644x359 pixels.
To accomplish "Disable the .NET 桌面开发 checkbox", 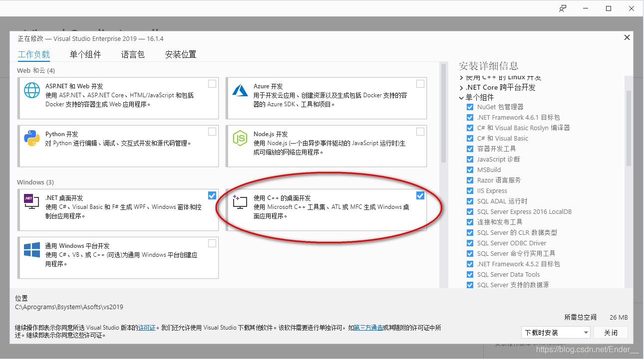I will click(x=212, y=195).
